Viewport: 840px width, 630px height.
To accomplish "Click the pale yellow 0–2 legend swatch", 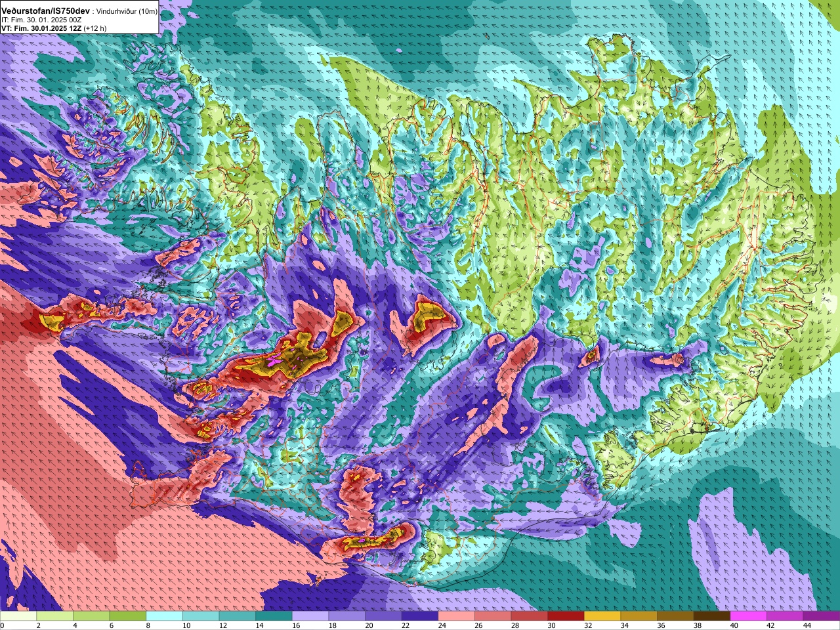I will coord(18,616).
